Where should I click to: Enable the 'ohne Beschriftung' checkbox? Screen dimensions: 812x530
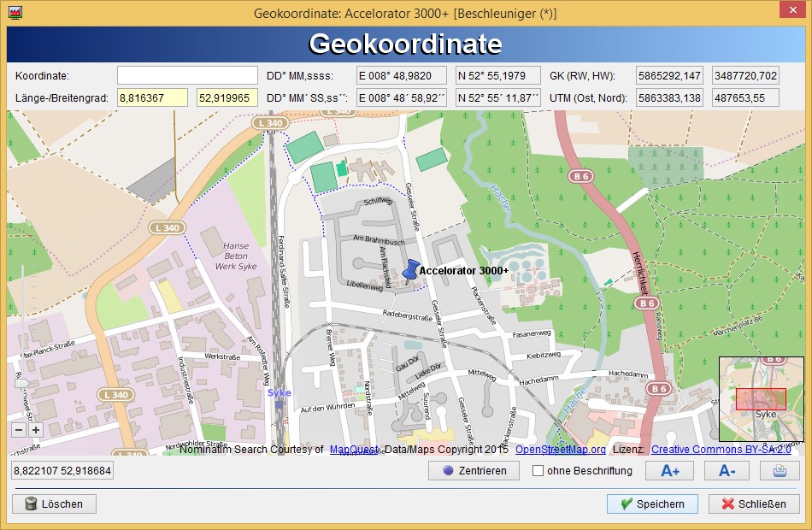(538, 470)
